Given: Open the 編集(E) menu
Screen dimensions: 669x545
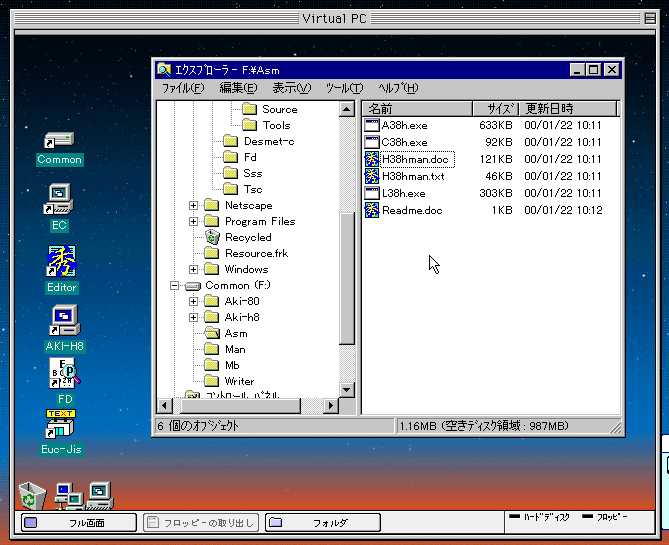Looking at the screenshot, I should [x=238, y=88].
